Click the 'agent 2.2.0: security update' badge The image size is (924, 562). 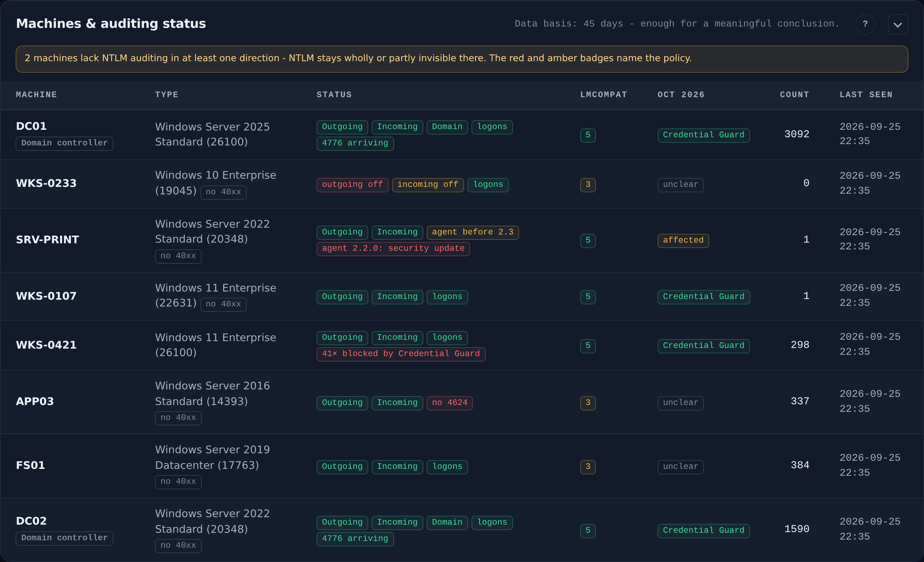tap(393, 248)
